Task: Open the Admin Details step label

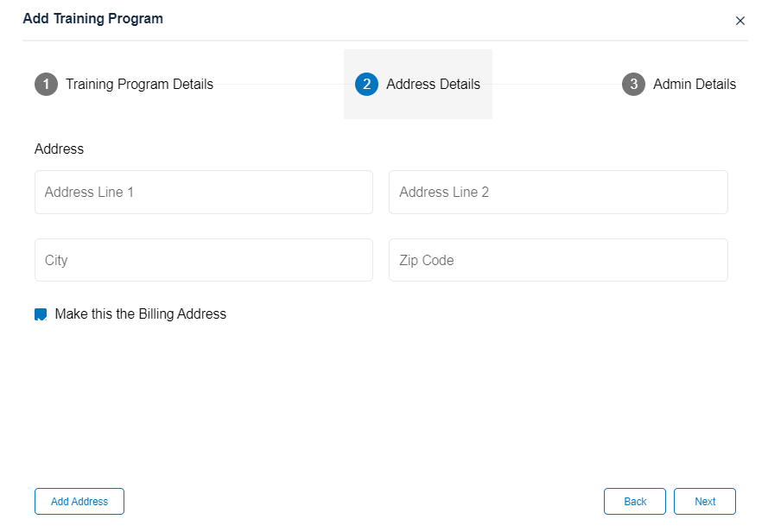Action: coord(695,85)
